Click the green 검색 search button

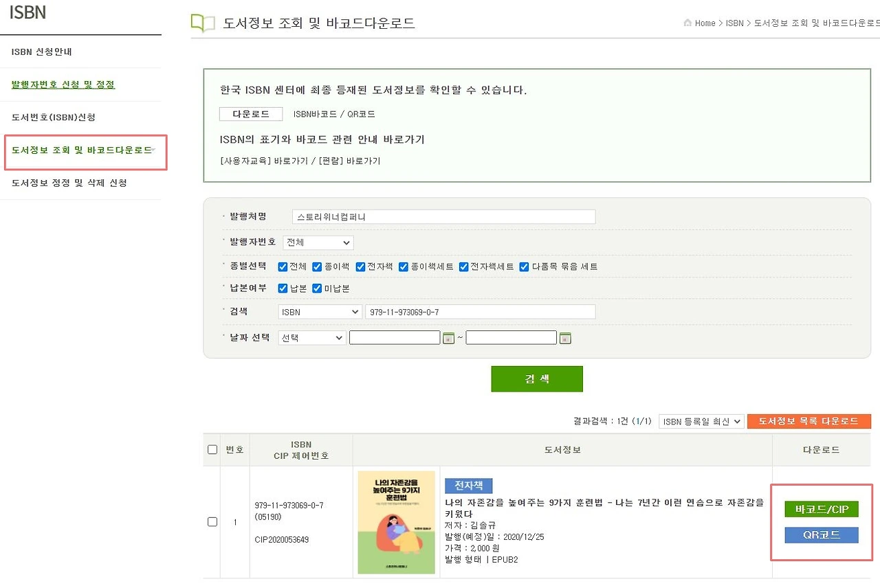[536, 378]
